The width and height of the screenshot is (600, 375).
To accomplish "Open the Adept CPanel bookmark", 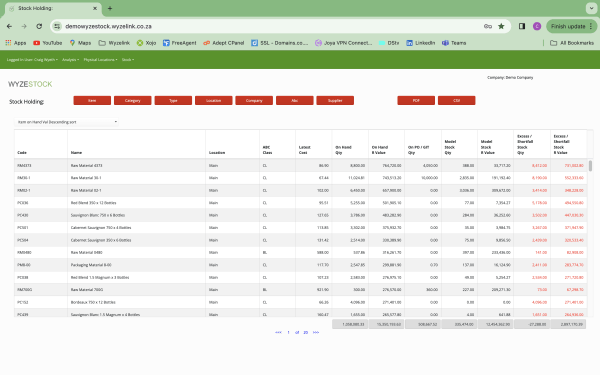I will tap(224, 43).
